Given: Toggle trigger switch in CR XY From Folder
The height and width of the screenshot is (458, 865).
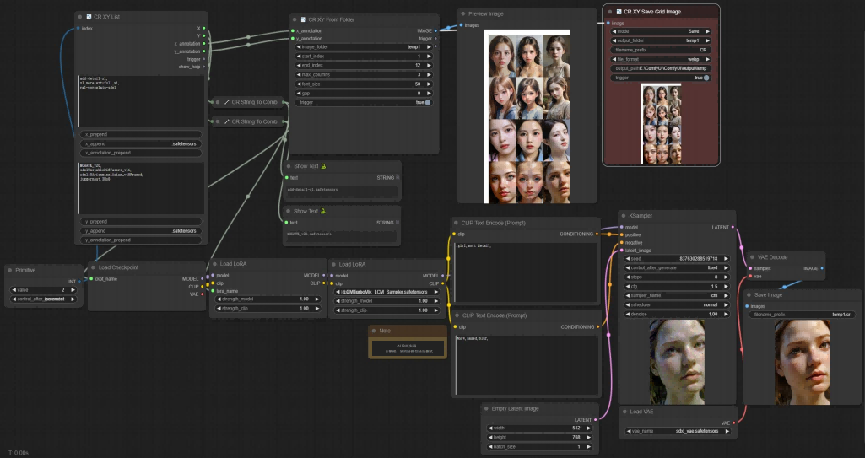Looking at the screenshot, I should 428,103.
